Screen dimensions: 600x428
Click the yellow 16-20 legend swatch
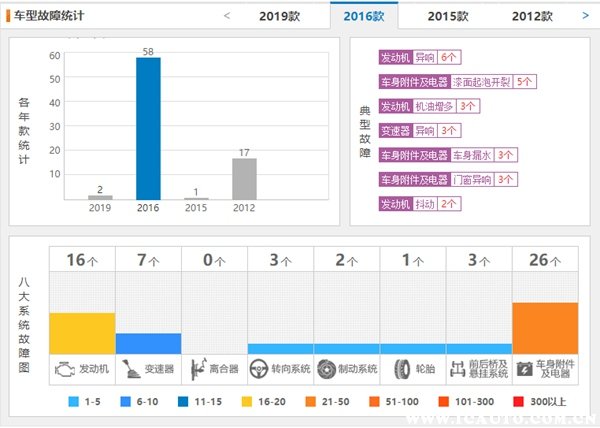point(248,402)
